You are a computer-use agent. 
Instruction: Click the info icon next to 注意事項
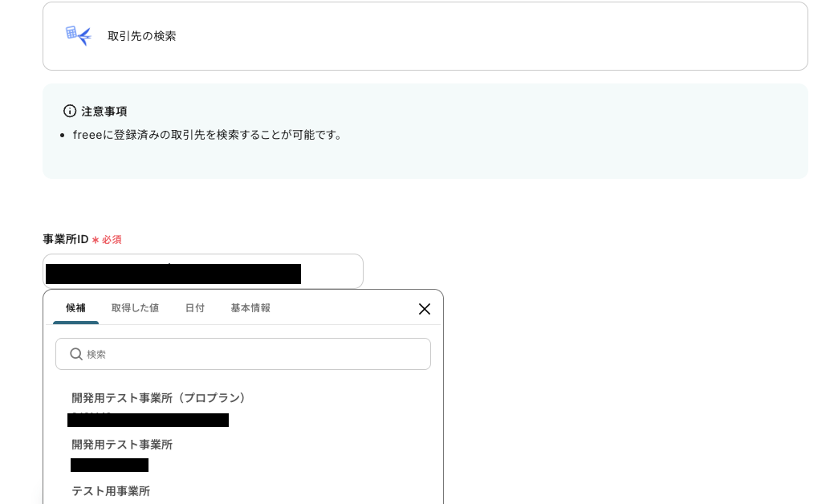click(70, 111)
